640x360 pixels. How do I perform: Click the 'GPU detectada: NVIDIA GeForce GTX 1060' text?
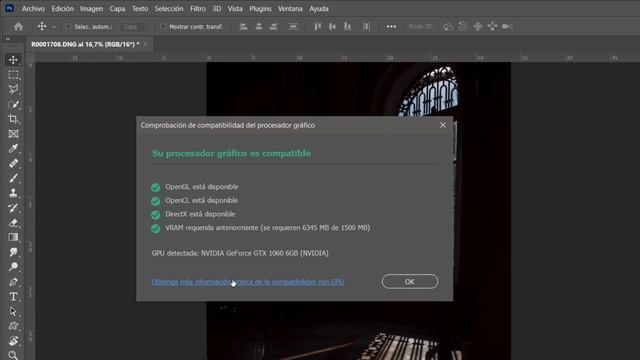click(x=240, y=253)
